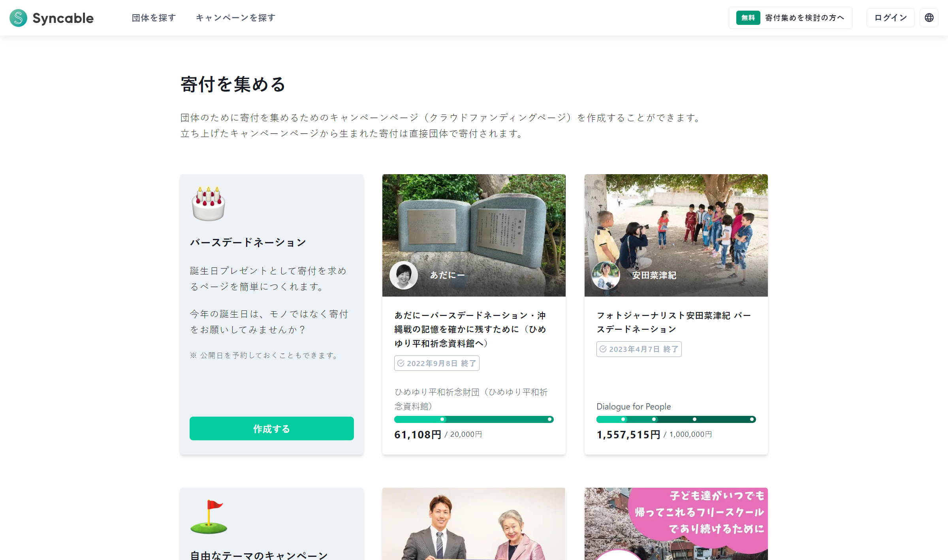Click the Syncable logo icon

(x=18, y=18)
